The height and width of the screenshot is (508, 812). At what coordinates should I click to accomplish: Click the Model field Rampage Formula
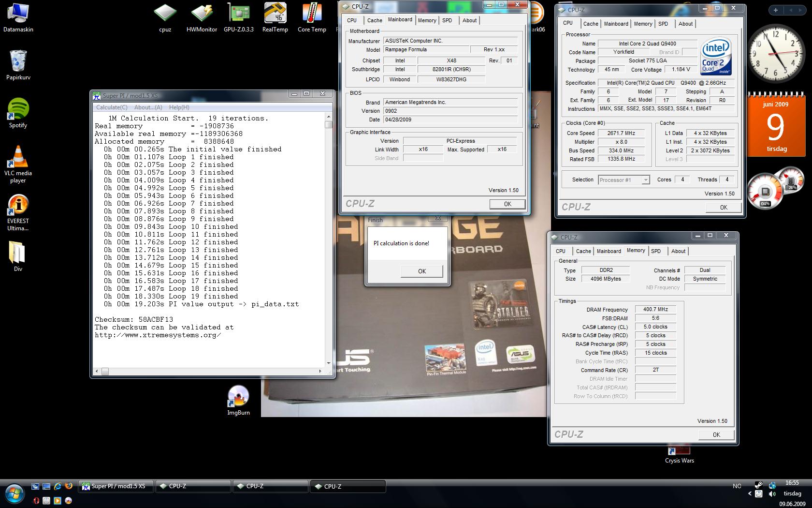(x=426, y=49)
